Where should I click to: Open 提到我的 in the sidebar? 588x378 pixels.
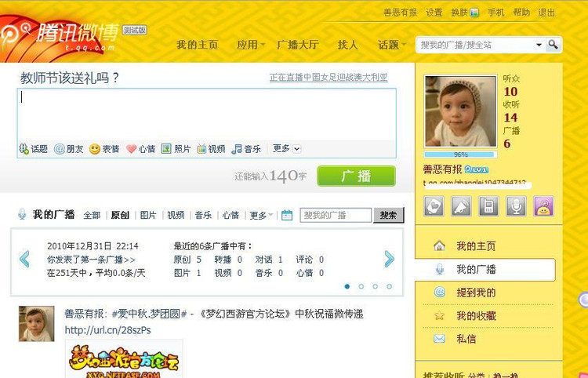pyautogui.click(x=476, y=293)
